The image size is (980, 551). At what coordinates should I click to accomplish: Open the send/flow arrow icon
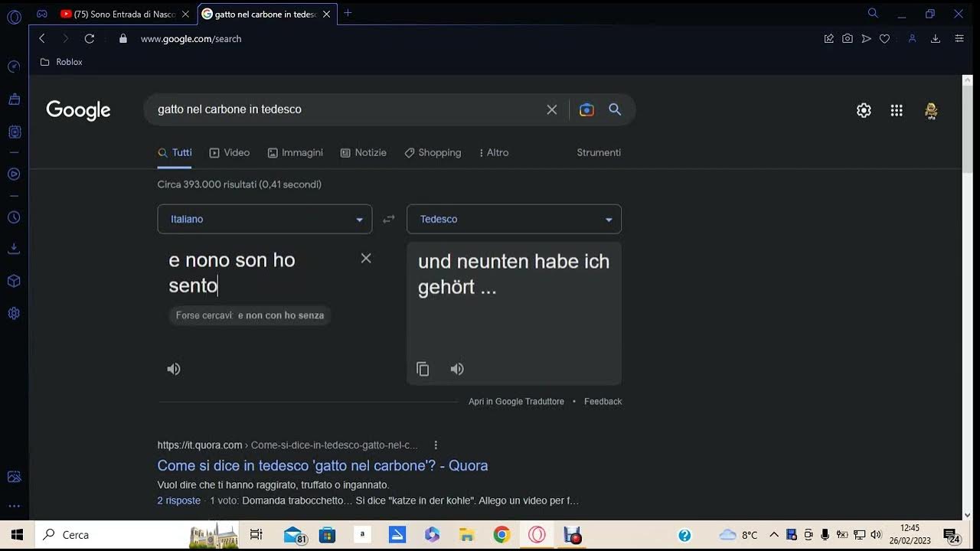click(x=866, y=38)
